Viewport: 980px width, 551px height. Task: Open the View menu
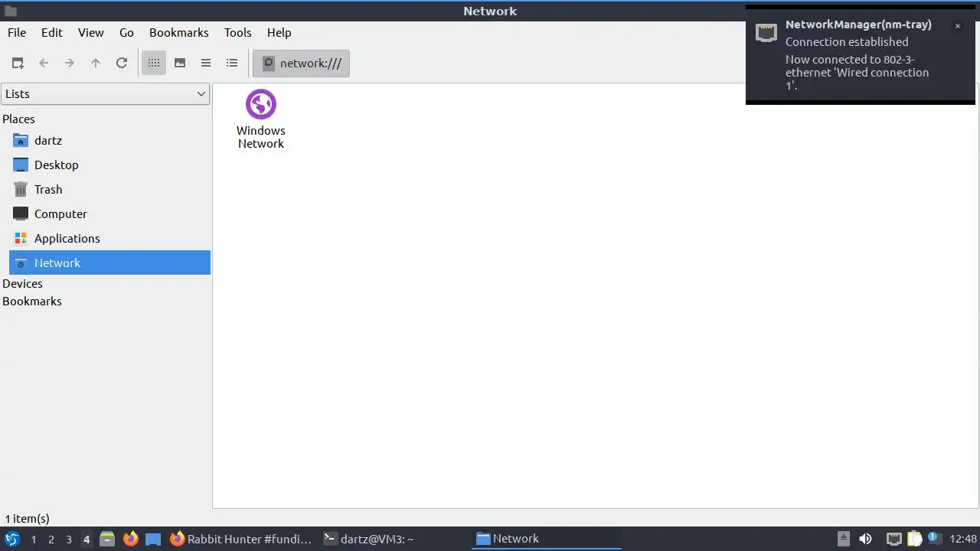90,32
